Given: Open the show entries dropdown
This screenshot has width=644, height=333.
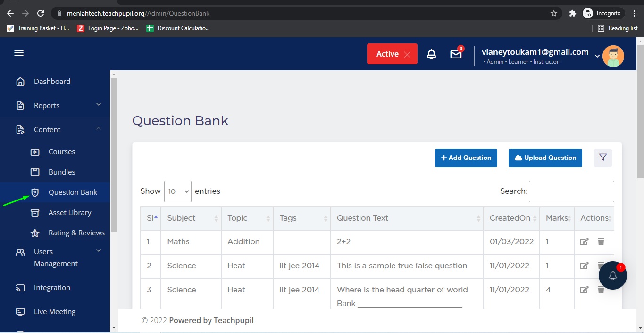Looking at the screenshot, I should point(177,191).
